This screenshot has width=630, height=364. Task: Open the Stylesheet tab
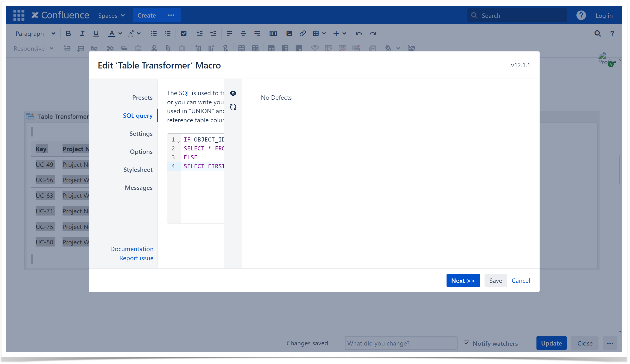click(x=138, y=170)
